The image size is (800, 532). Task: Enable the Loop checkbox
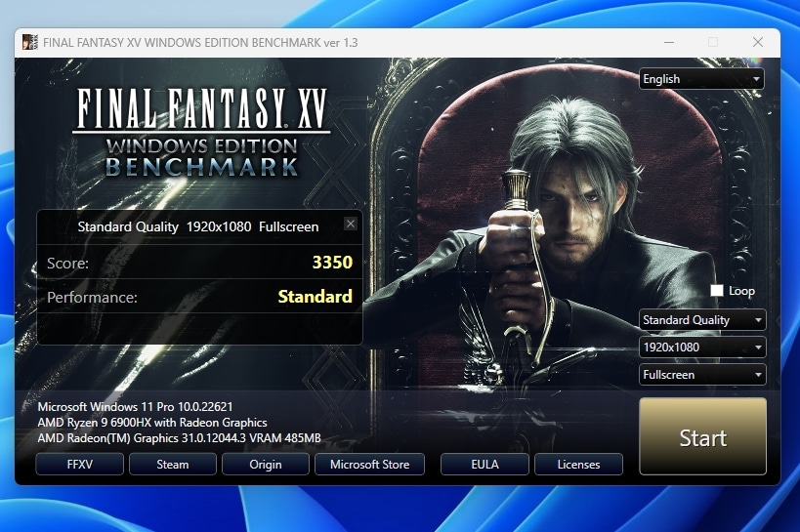tap(717, 291)
